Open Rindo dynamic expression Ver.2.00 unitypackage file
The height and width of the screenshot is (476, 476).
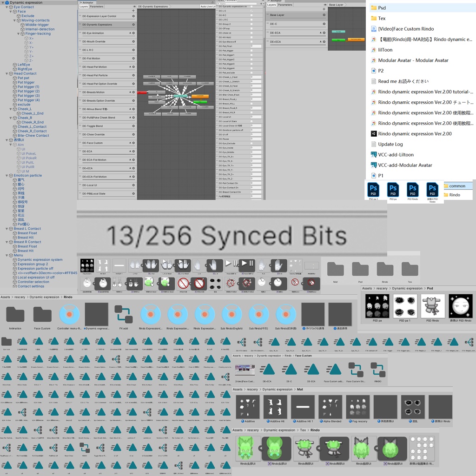coord(415,133)
